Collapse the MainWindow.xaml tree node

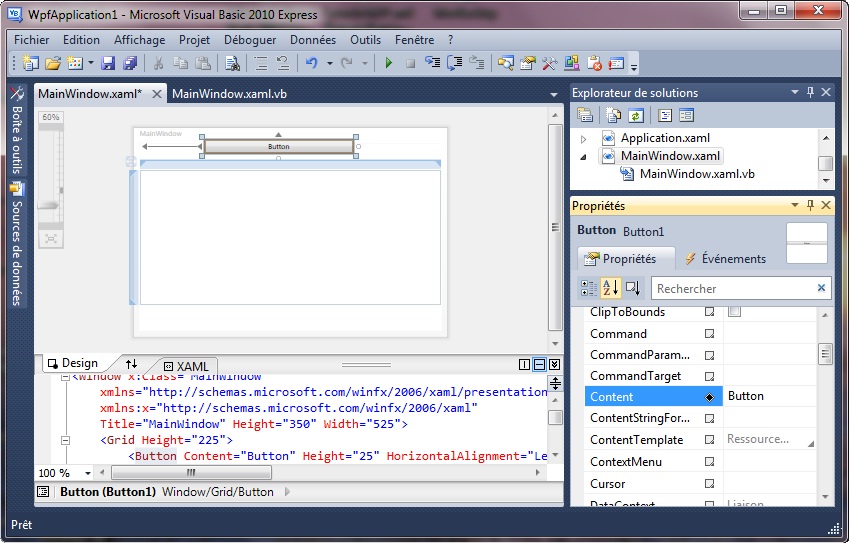pyautogui.click(x=583, y=157)
